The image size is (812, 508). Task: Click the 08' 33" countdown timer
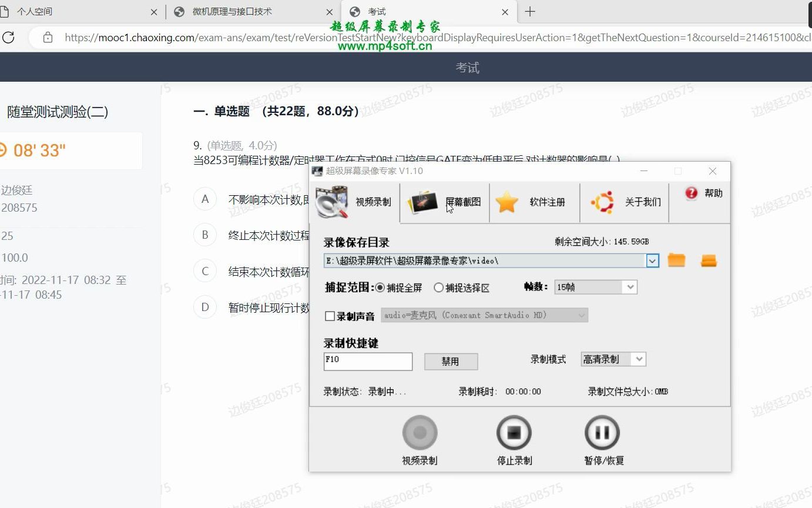coord(39,151)
